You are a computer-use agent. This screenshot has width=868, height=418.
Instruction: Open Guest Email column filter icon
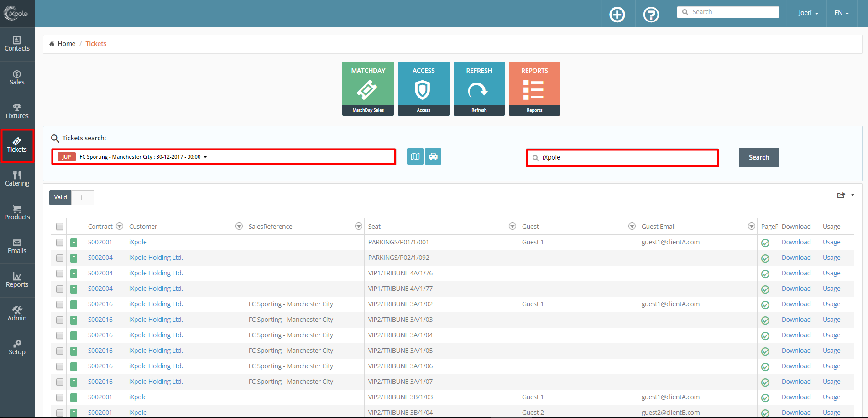pos(752,227)
